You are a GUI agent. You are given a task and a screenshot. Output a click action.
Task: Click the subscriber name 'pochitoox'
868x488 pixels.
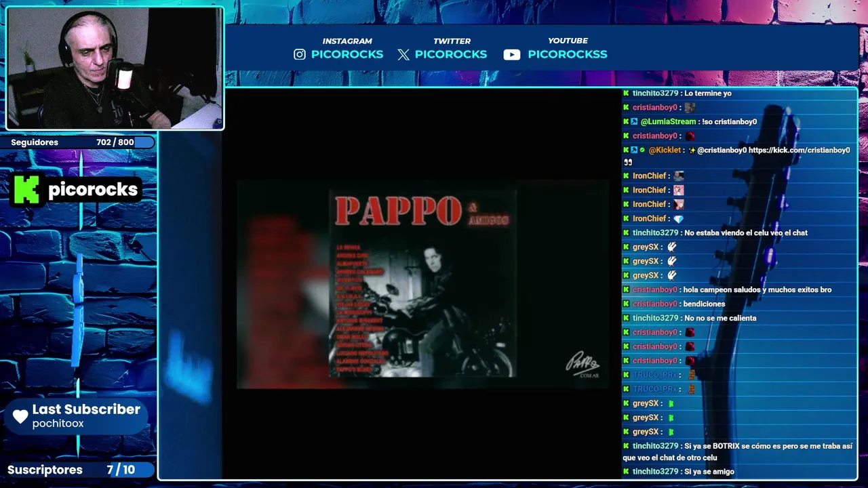coord(58,424)
